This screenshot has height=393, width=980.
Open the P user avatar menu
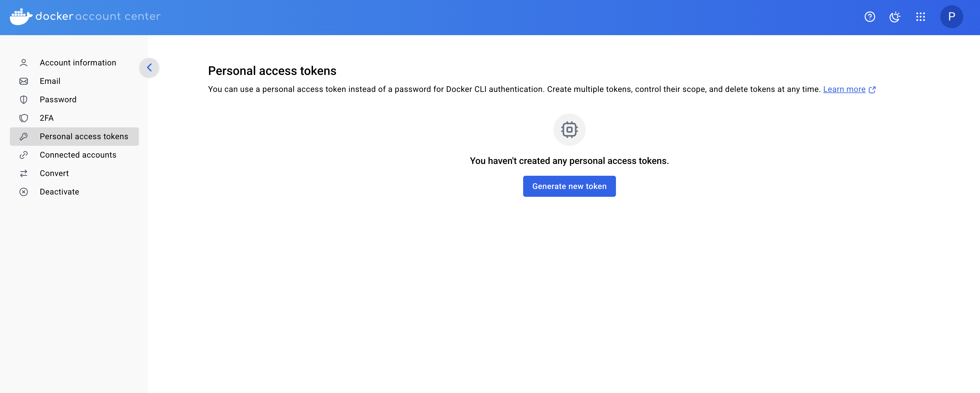click(x=951, y=17)
